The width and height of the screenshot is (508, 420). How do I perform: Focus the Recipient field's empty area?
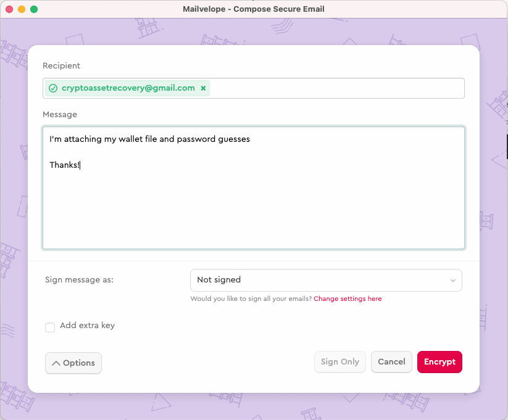point(336,88)
